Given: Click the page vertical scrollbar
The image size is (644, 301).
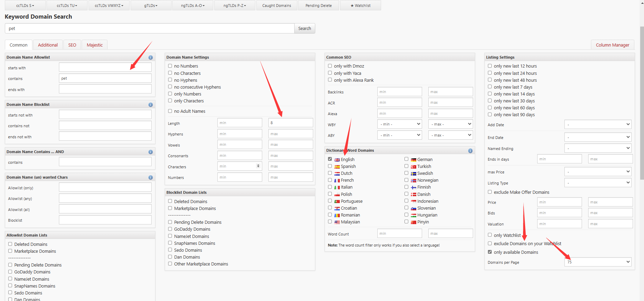Looking at the screenshot, I should (641, 103).
